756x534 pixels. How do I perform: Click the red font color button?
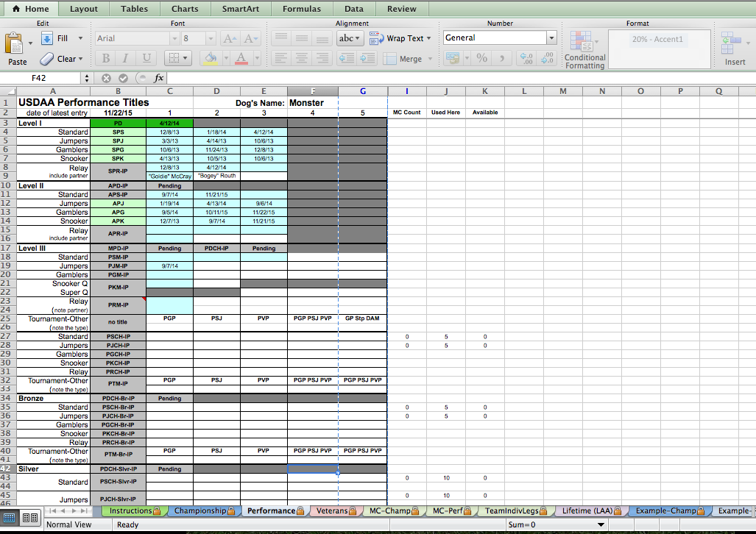tap(241, 58)
